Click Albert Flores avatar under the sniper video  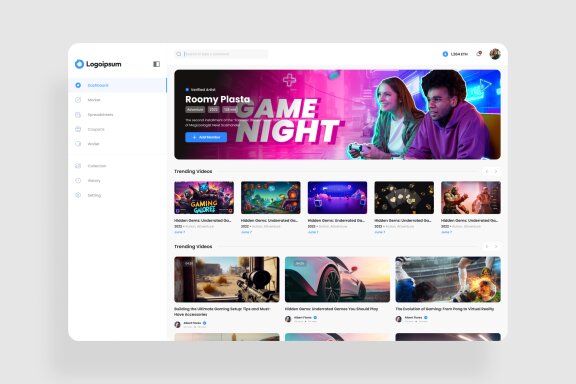tap(177, 324)
